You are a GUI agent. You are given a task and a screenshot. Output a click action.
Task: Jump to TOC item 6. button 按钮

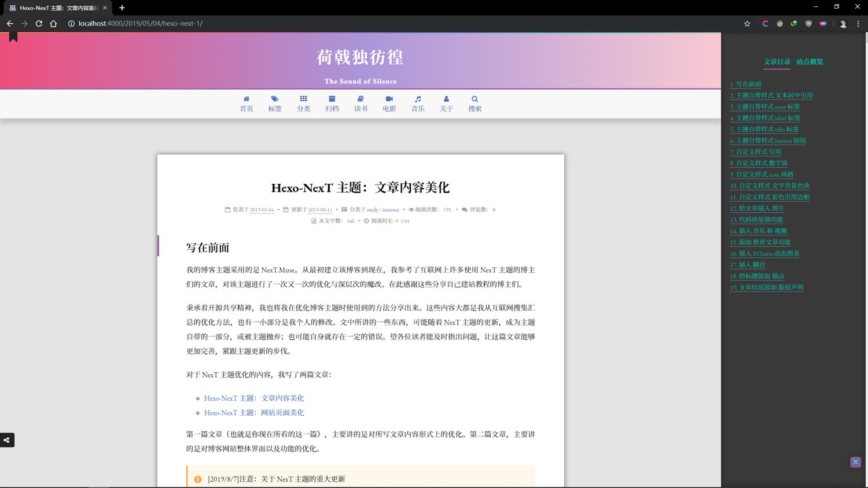[768, 141]
